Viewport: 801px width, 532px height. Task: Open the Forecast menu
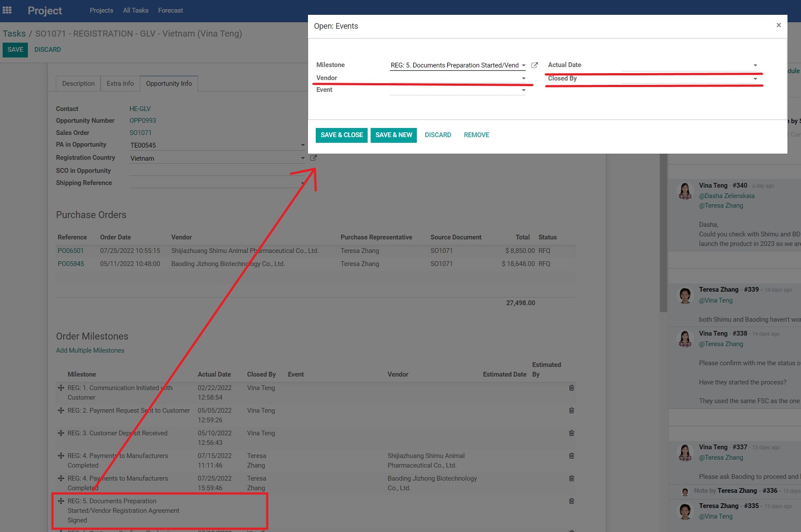[x=170, y=10]
